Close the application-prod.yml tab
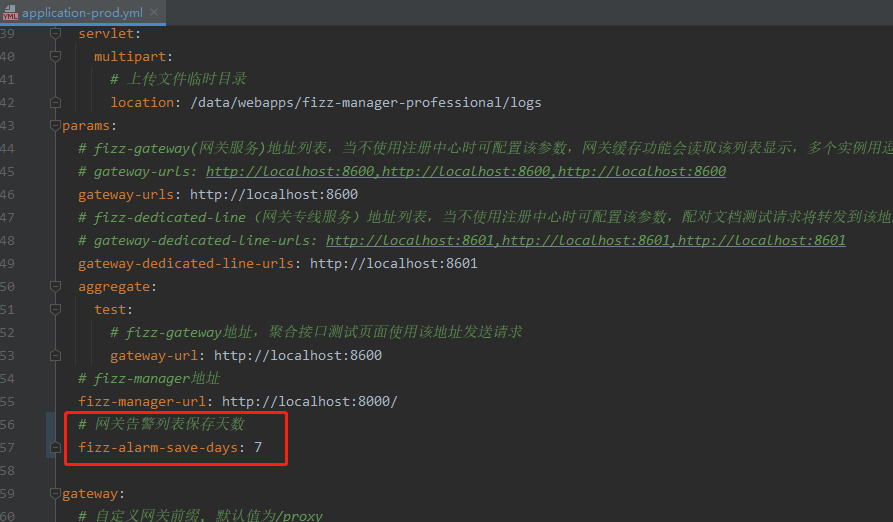893x522 pixels. 154,12
